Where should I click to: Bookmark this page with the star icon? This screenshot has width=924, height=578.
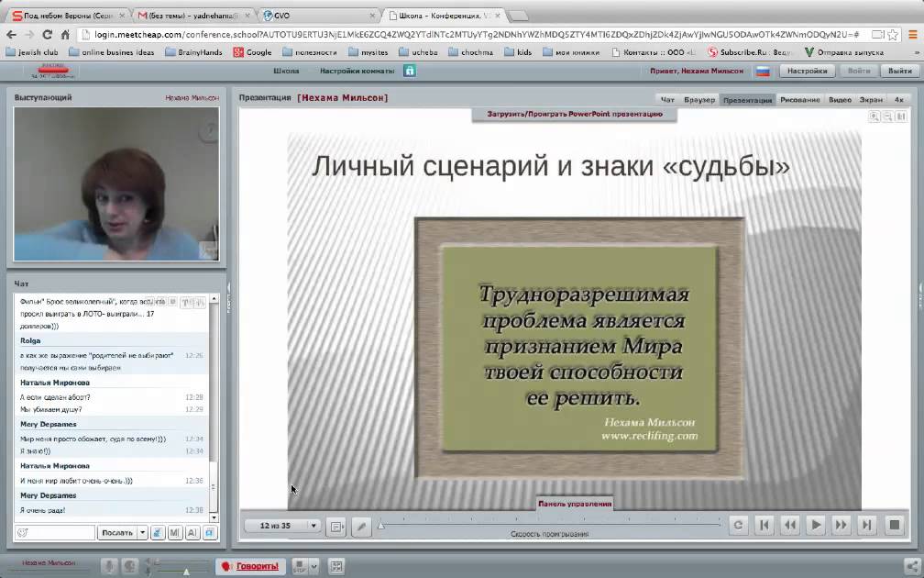[x=893, y=34]
